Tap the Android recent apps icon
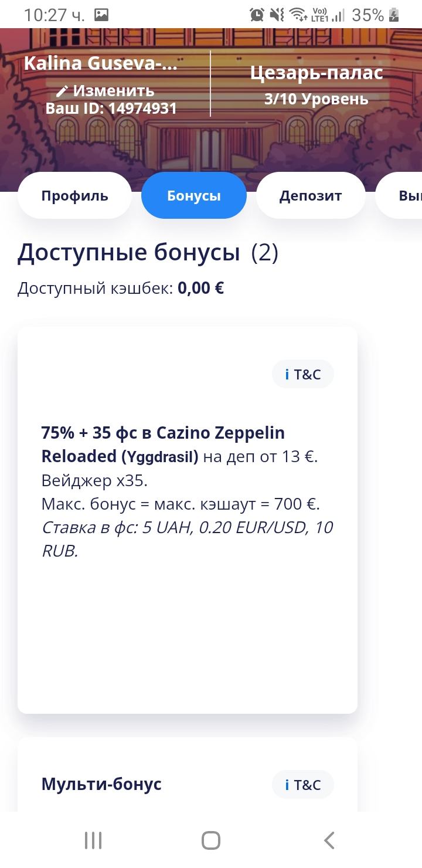Screen dimensions: 422x868 [x=93, y=840]
